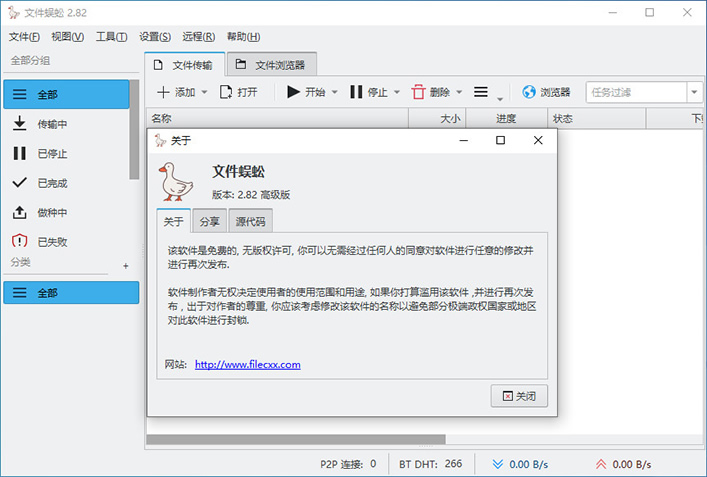Click the About dialog title bar goose icon
Image resolution: width=707 pixels, height=477 pixels.
160,141
